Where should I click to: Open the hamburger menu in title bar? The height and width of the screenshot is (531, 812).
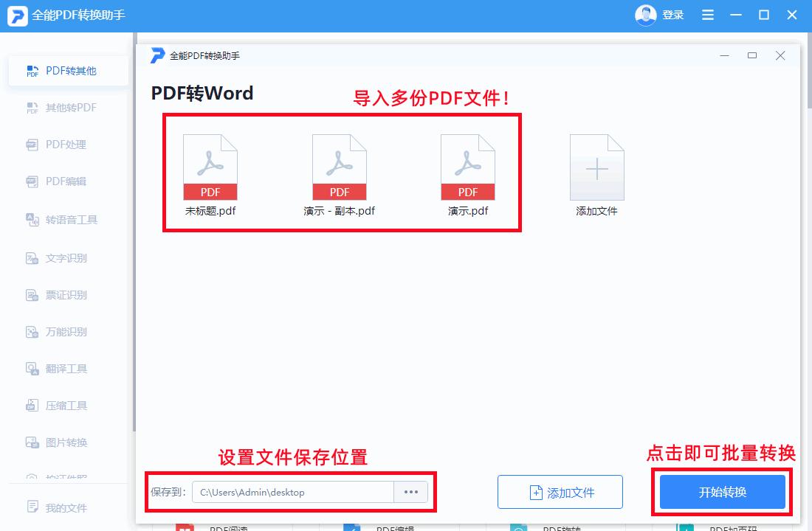[x=707, y=14]
